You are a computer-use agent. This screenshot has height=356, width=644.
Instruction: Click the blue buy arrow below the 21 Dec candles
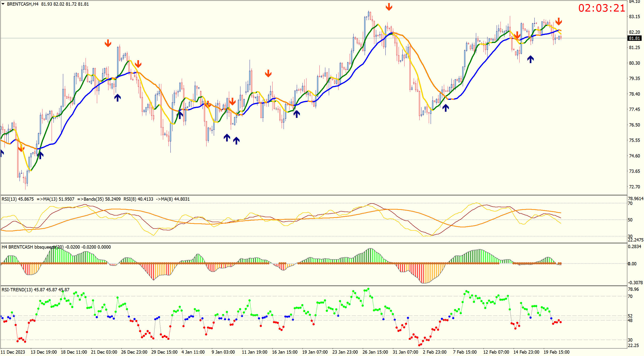pyautogui.click(x=117, y=98)
